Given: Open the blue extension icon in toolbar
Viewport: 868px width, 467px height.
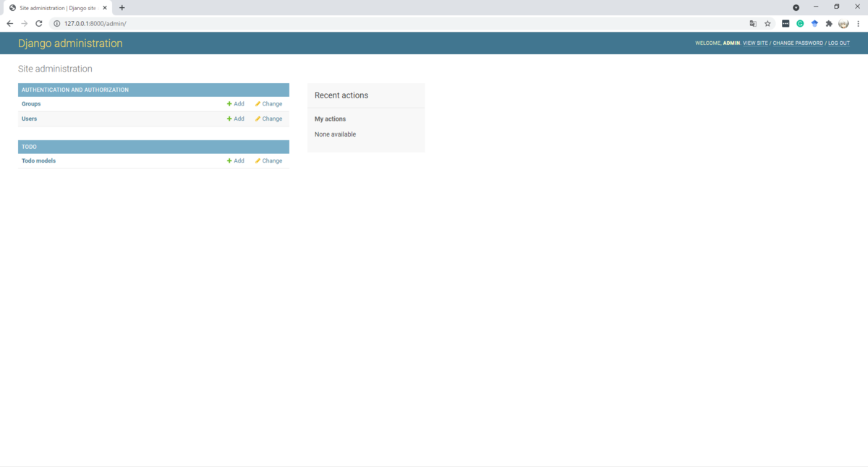Looking at the screenshot, I should [814, 23].
